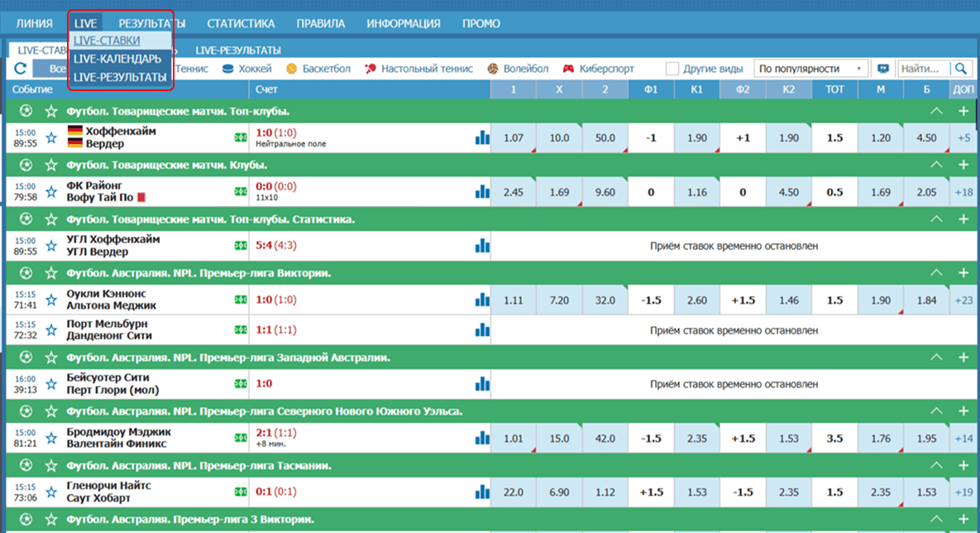
Task: Click the search magnifier icon
Action: pyautogui.click(x=961, y=69)
